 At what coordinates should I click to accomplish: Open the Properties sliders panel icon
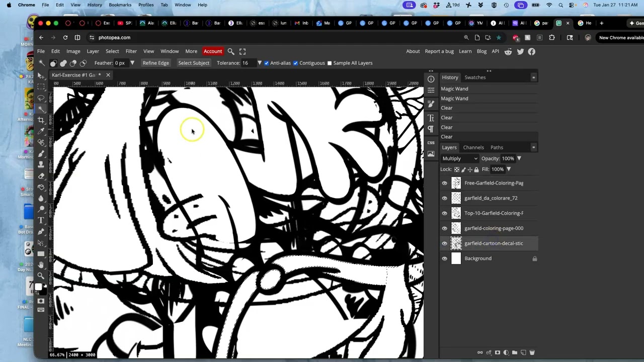(x=431, y=90)
